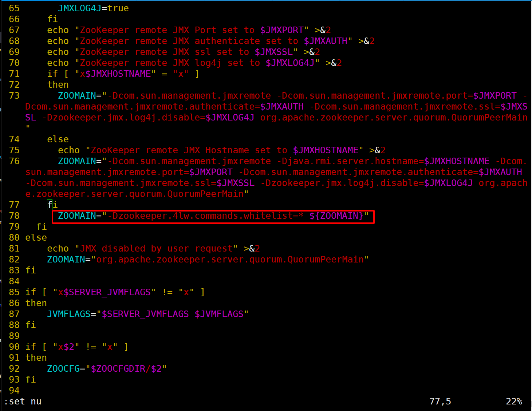
Task: Click the "x$JMXHOSTNAME" test condition on line 71
Action: pyautogui.click(x=115, y=74)
